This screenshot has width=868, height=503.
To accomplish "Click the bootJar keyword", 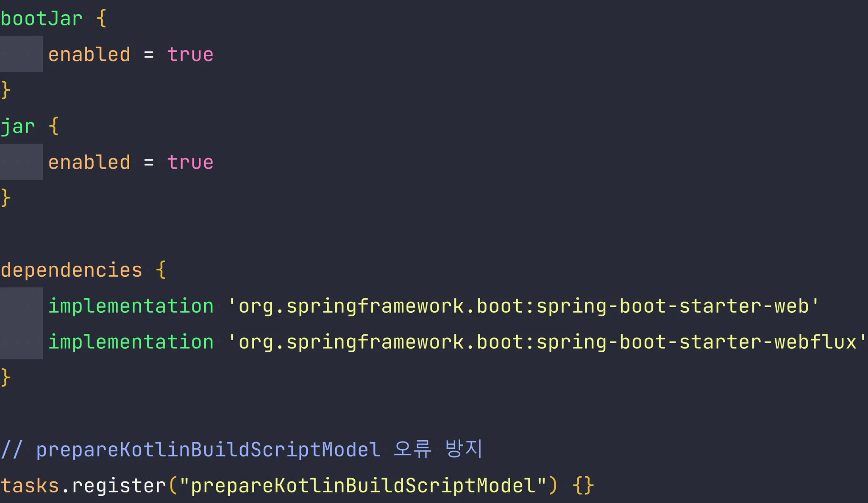I will [x=42, y=19].
